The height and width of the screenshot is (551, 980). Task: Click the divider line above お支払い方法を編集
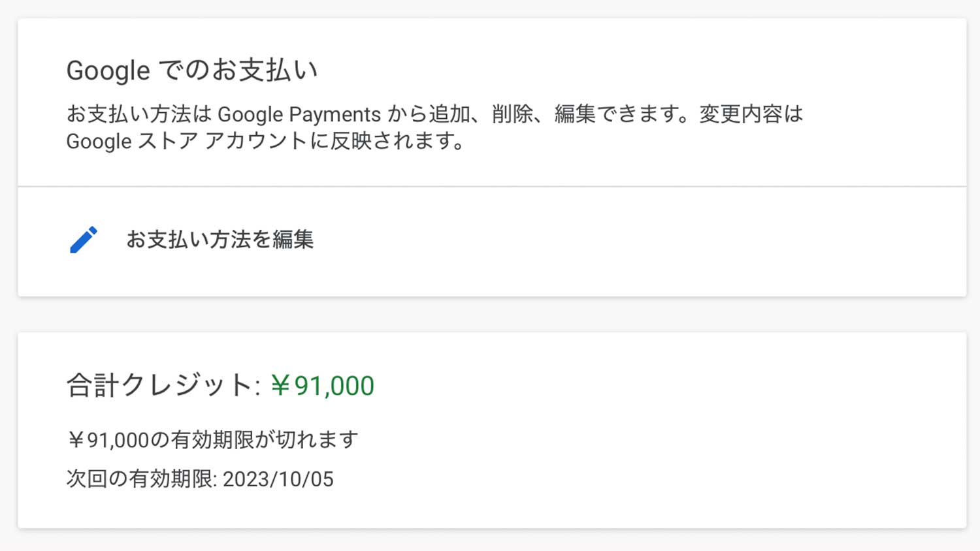(x=490, y=187)
